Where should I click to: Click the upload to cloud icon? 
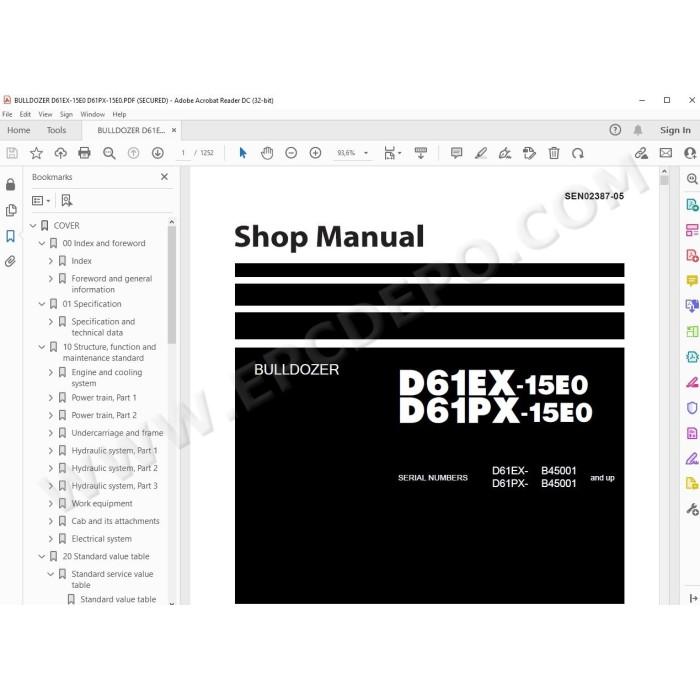(x=60, y=153)
